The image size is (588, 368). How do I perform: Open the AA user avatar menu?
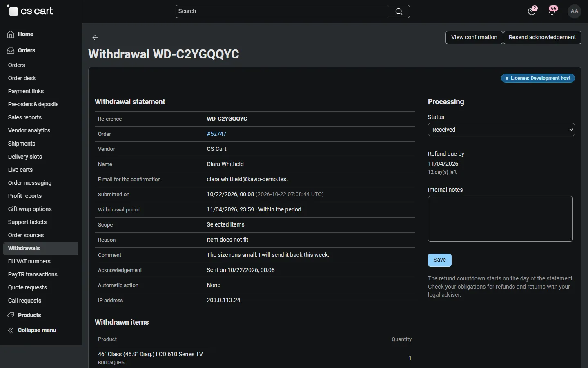(x=575, y=11)
